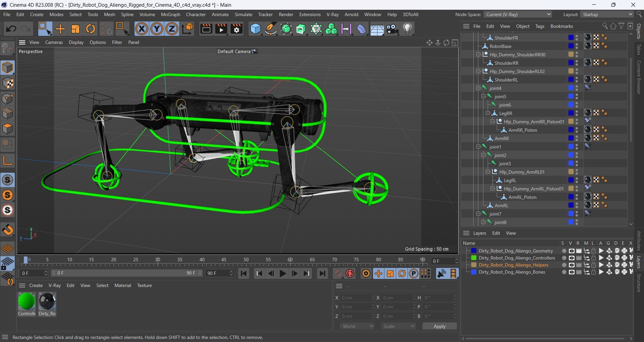Toggle the X axis lock icon
The height and width of the screenshot is (342, 644).
tap(142, 29)
